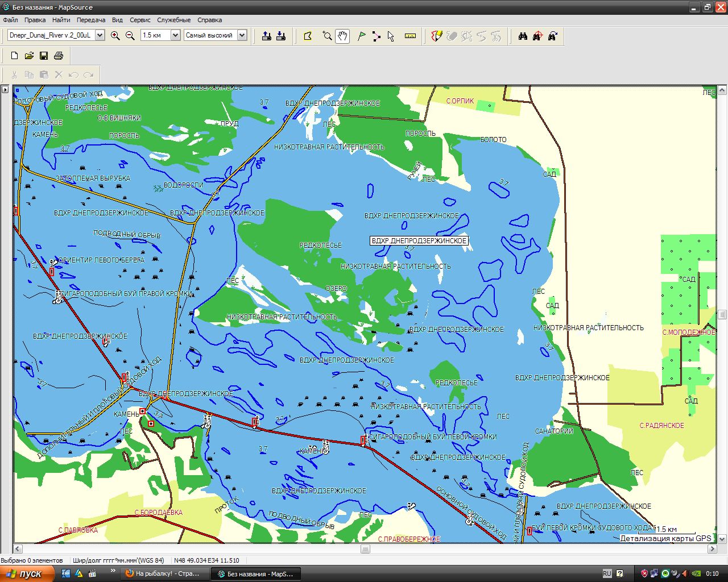
Task: Click the Find places binoculars icon
Action: click(523, 36)
